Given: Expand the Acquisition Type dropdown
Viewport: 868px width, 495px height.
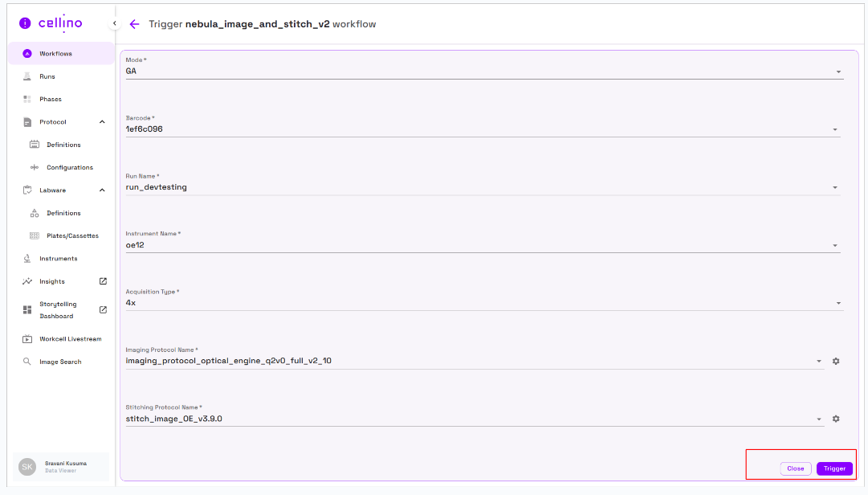Looking at the screenshot, I should tap(838, 304).
